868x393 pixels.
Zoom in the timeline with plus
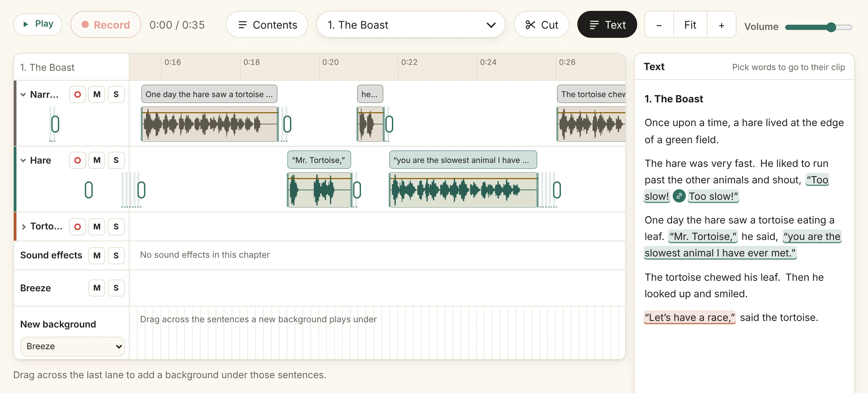(721, 25)
